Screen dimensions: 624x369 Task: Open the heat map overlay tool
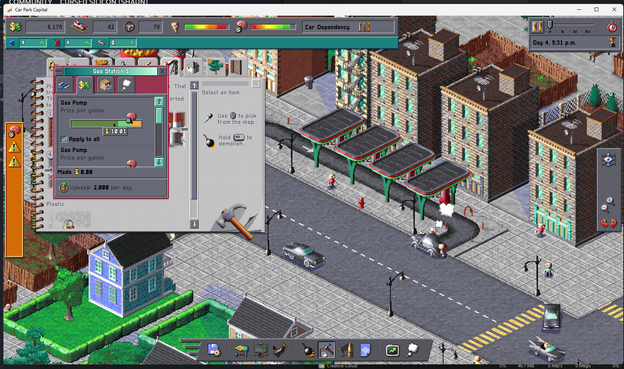242,350
